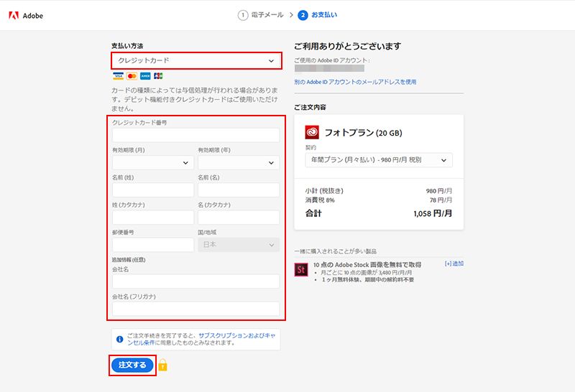Screen dimensions: 575x392
Task: Open the 有効期限 (年) dropdown
Action: (x=239, y=163)
